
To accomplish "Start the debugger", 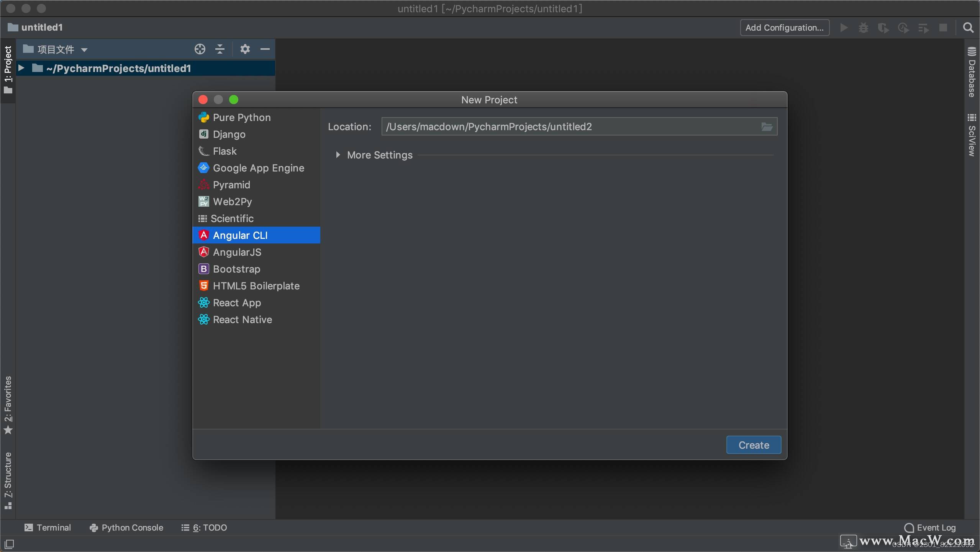I will point(864,27).
